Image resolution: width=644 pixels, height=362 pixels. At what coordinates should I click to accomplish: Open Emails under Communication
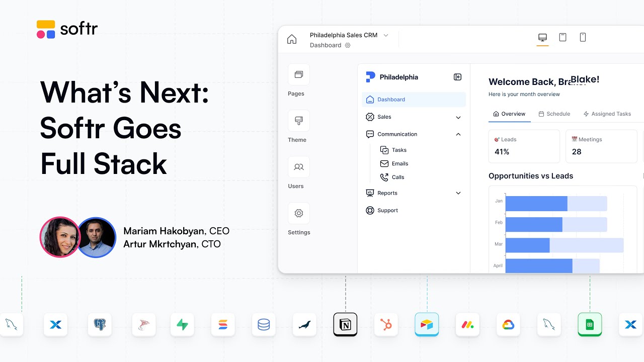(x=394, y=163)
